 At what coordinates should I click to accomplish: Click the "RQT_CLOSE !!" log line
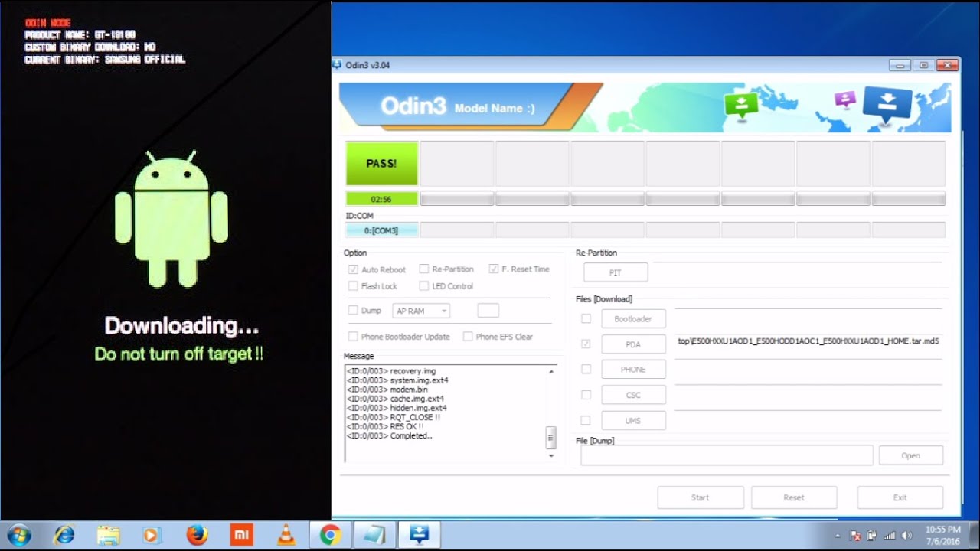click(x=394, y=417)
